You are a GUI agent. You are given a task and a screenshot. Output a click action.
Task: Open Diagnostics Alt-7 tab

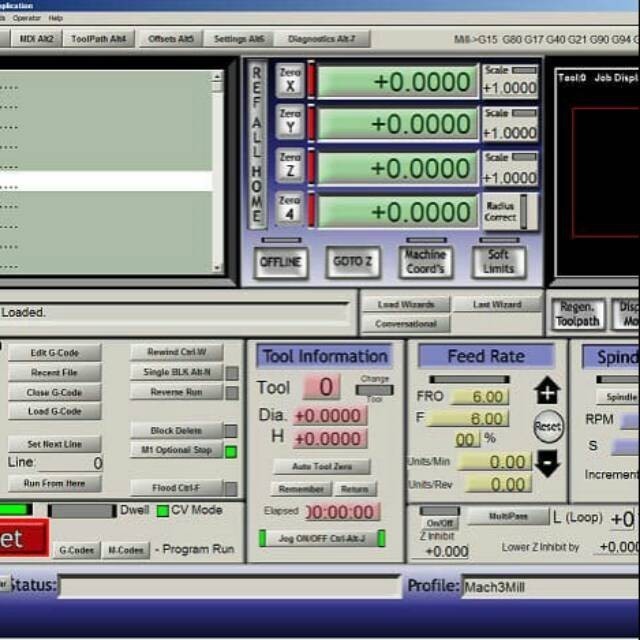[322, 39]
